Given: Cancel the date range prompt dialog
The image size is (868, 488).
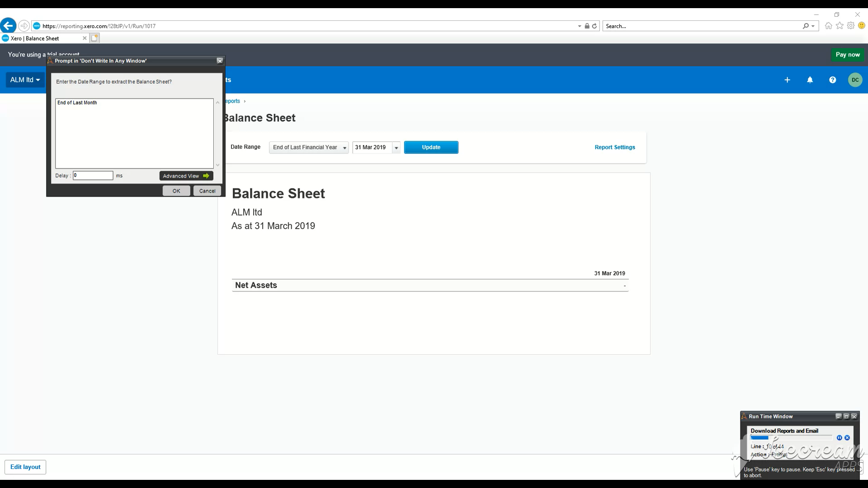Looking at the screenshot, I should (x=207, y=191).
